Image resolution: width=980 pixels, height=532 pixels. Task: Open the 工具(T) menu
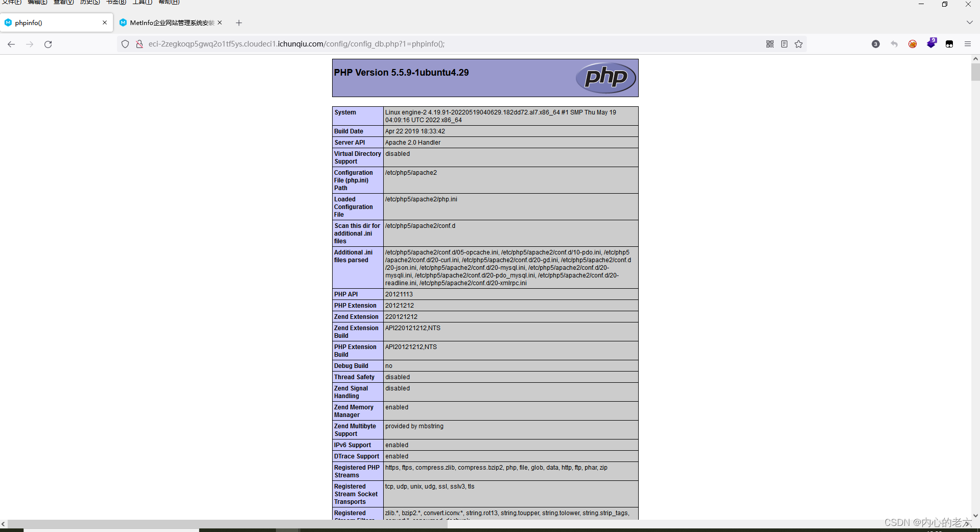tap(142, 2)
